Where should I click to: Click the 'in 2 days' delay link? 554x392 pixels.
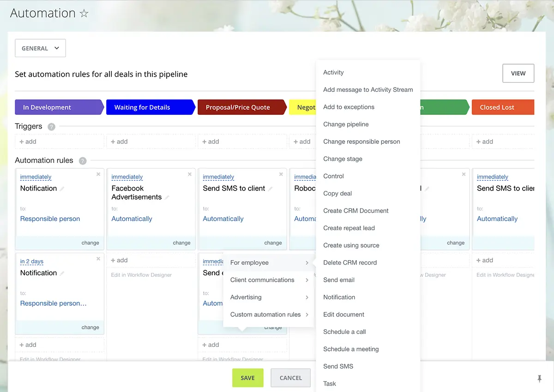click(32, 261)
